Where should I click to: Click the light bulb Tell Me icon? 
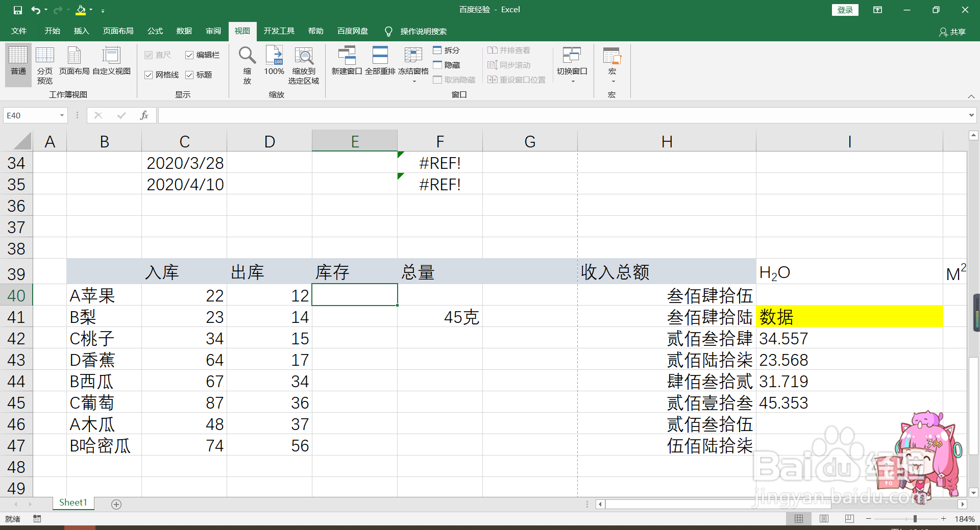click(x=388, y=32)
